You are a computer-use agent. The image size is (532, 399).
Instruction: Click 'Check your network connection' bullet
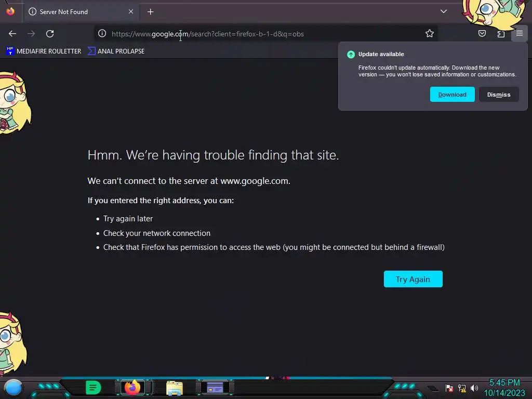157,233
